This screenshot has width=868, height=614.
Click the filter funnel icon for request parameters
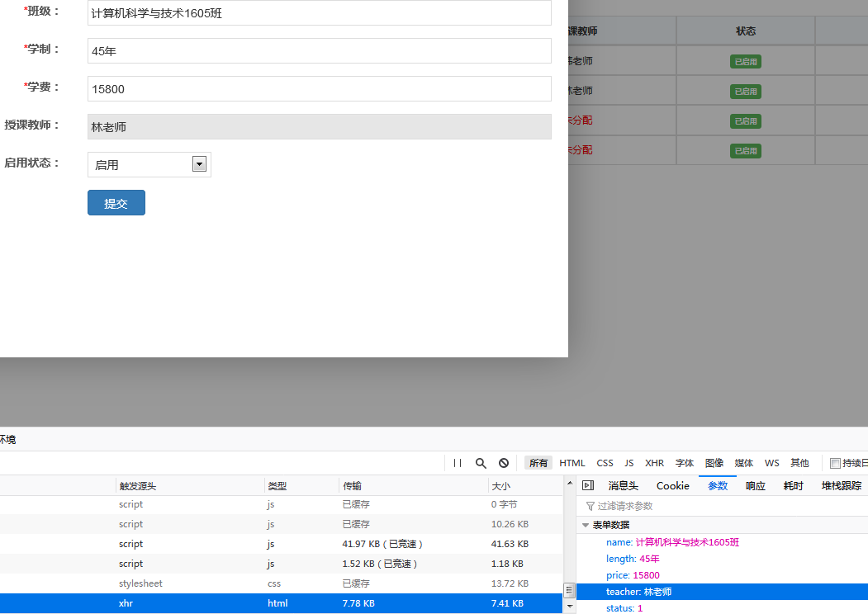[x=591, y=506]
